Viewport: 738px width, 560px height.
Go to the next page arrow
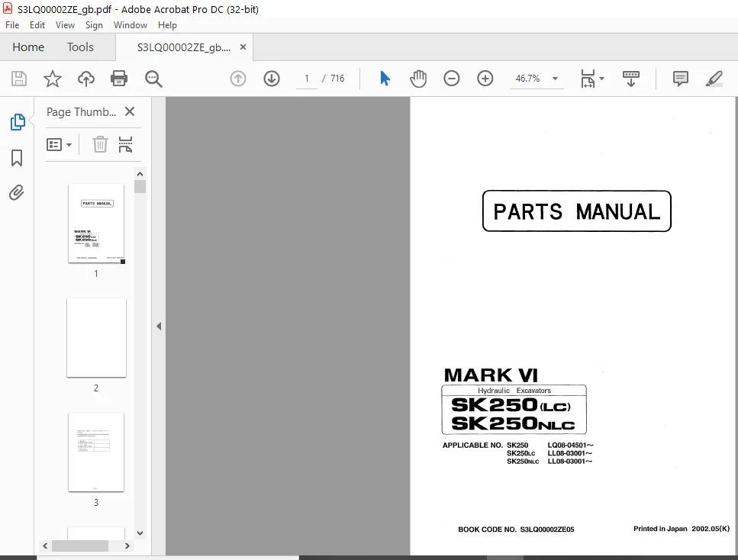(272, 79)
